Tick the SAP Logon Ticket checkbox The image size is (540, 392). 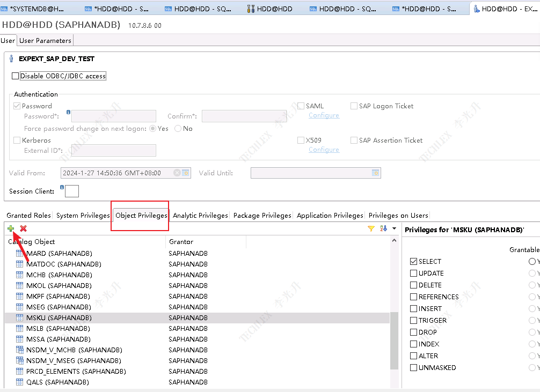354,106
